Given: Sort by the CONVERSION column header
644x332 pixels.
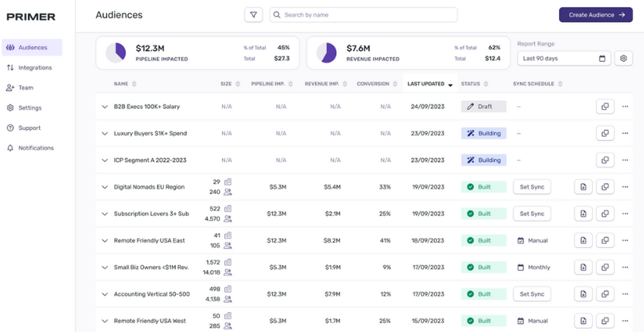Looking at the screenshot, I should (x=377, y=84).
